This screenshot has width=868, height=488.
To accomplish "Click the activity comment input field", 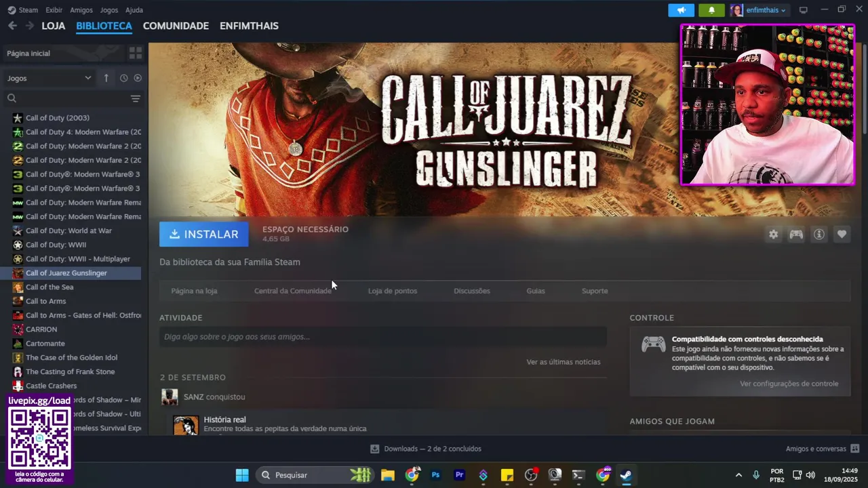I will 383,337.
